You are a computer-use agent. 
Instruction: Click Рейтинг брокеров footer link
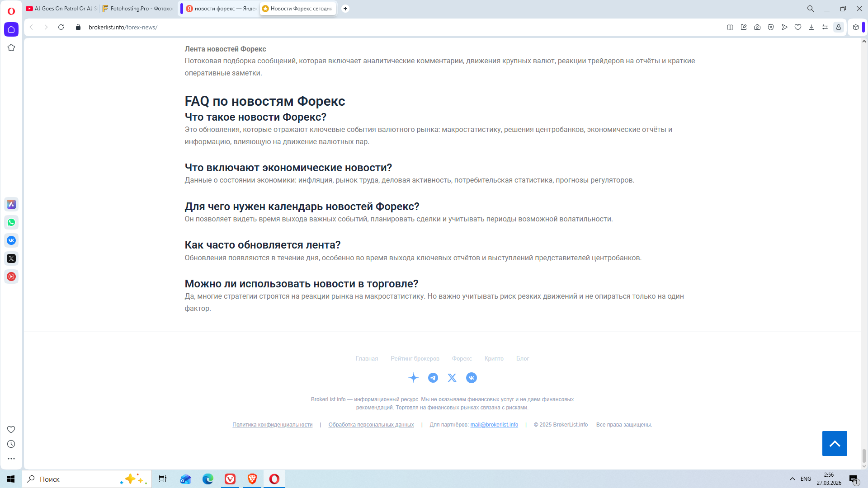click(415, 358)
